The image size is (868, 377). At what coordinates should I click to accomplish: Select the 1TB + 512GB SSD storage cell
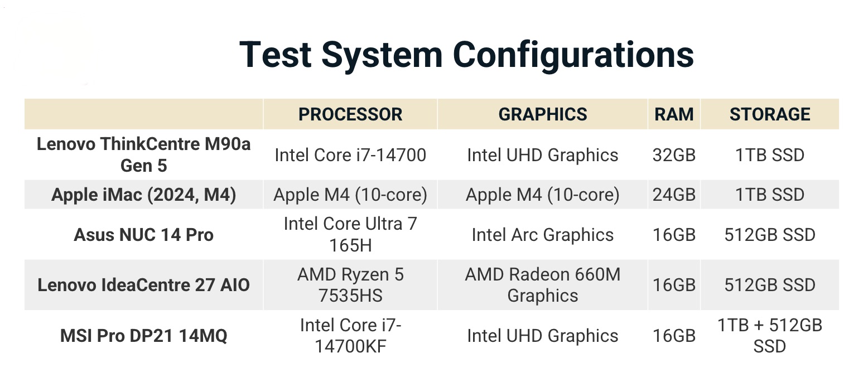(770, 336)
